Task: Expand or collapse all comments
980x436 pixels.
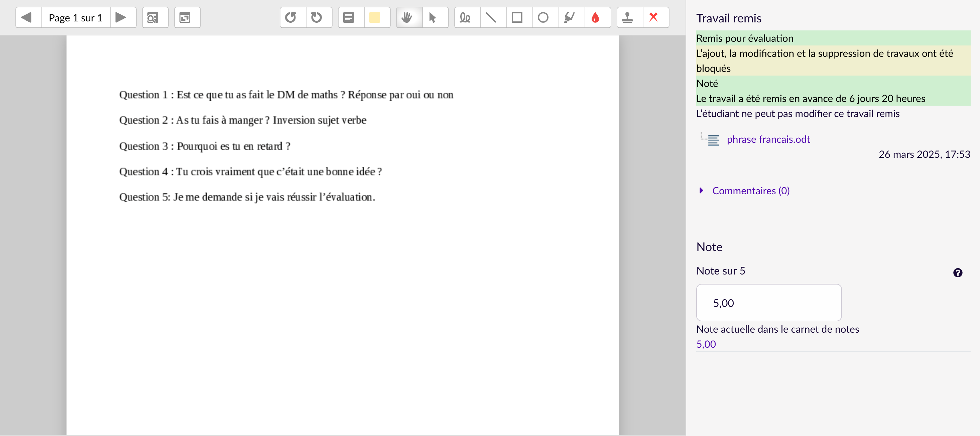Action: point(185,17)
